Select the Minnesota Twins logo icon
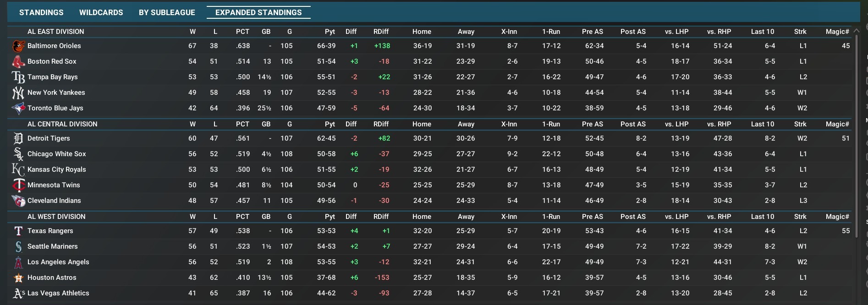The width and height of the screenshot is (868, 305). [18, 185]
